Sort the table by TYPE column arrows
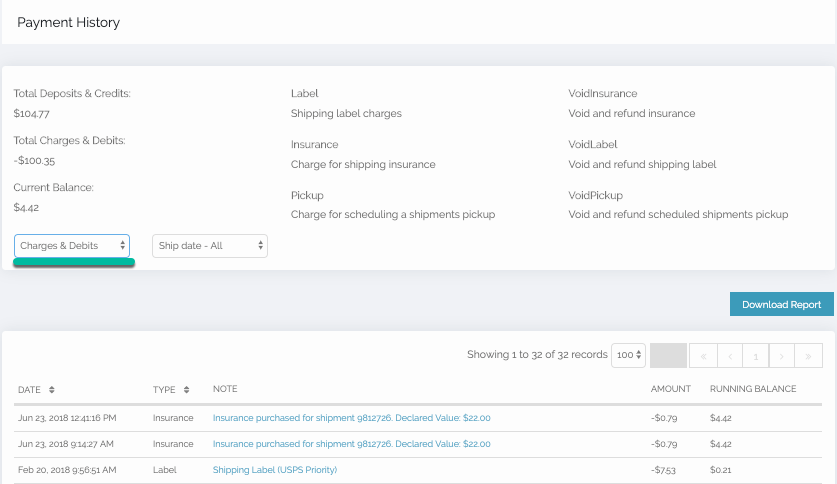The image size is (837, 484). [x=186, y=390]
